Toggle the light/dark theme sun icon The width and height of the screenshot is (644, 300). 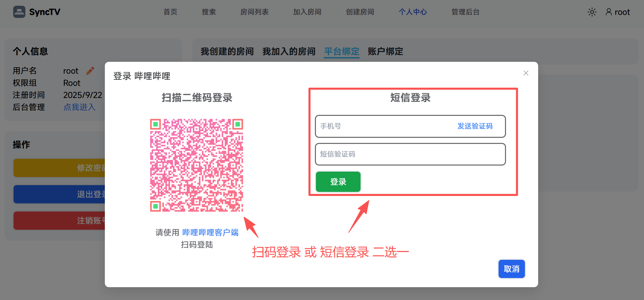click(592, 12)
